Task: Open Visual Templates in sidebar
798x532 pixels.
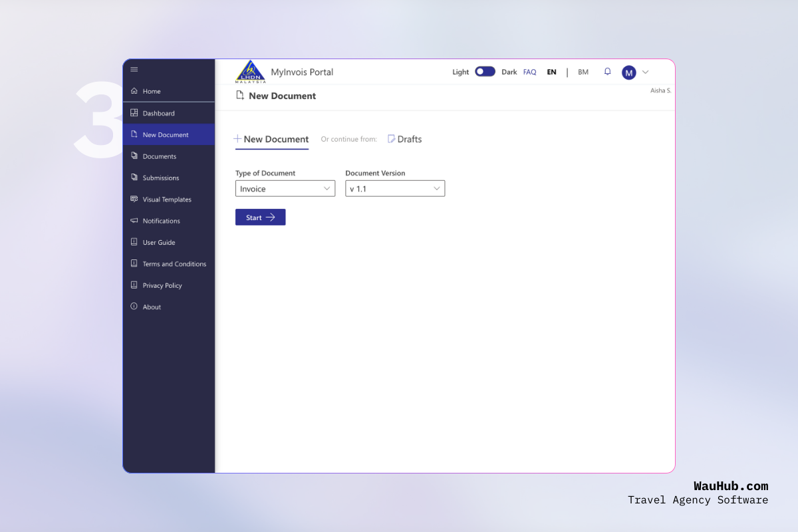Action: (169, 199)
